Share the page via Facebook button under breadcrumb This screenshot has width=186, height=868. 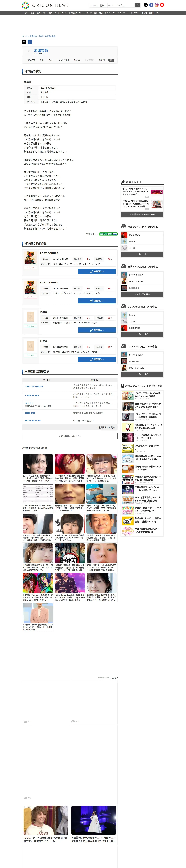click(30, 42)
